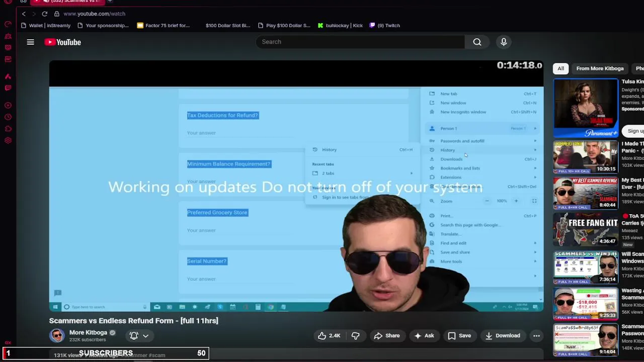
Task: Open the notification bell for More Kitboga
Action: tap(134, 335)
